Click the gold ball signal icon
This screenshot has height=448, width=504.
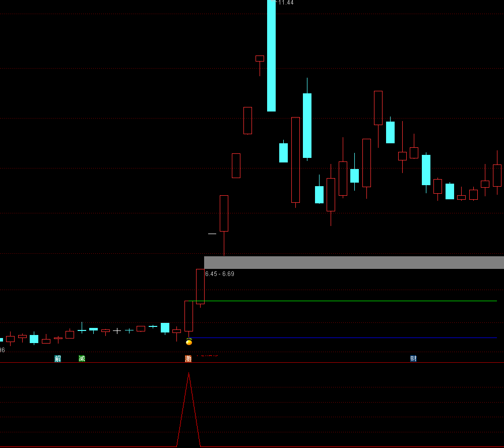point(189,342)
